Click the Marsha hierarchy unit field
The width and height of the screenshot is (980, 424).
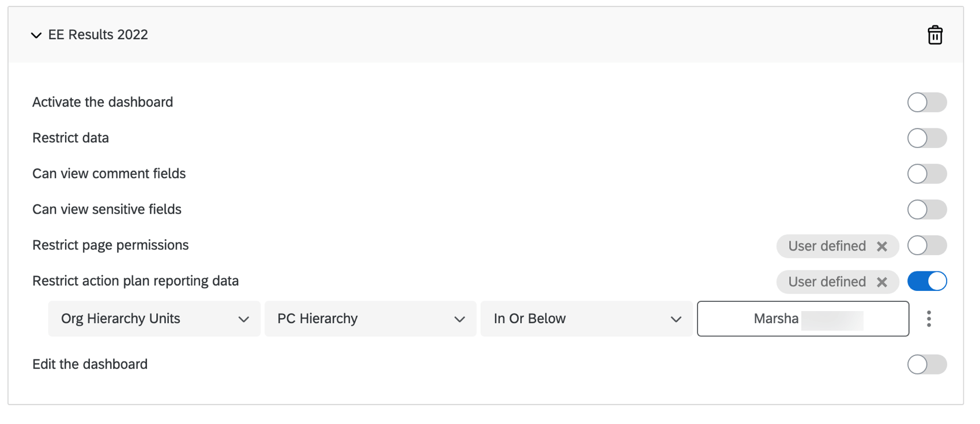802,319
